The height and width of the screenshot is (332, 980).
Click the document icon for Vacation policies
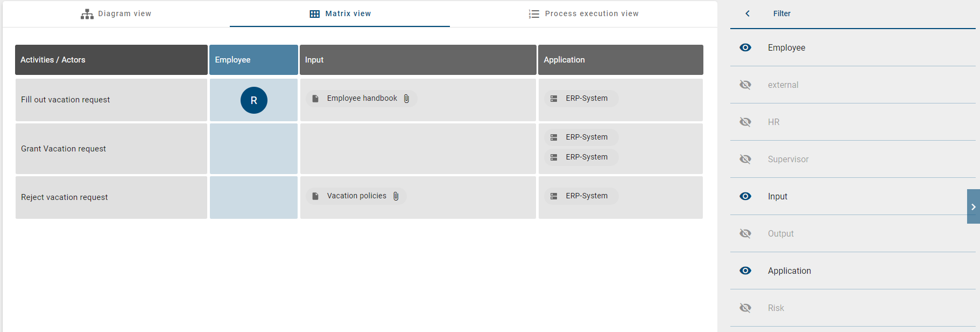click(x=315, y=196)
